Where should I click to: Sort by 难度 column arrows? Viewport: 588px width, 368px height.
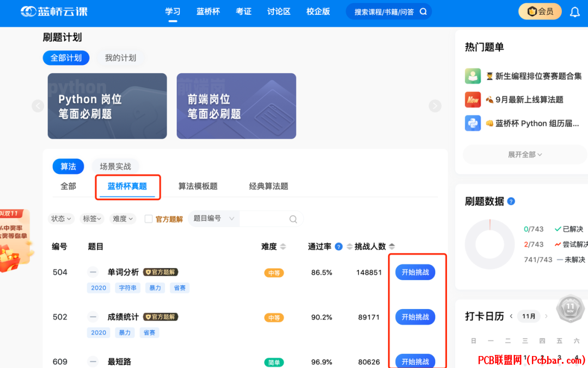coord(283,246)
